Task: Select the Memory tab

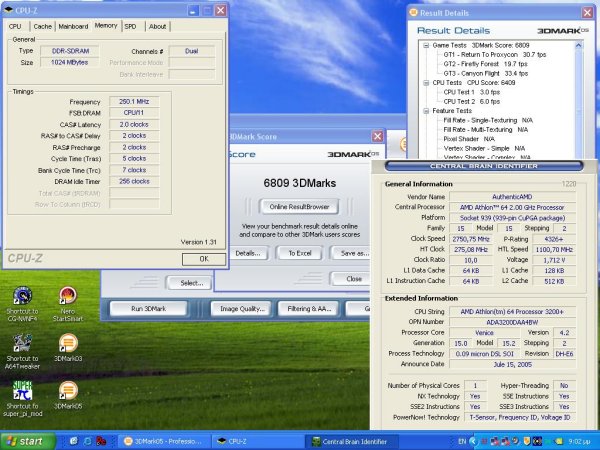Action: 106,26
